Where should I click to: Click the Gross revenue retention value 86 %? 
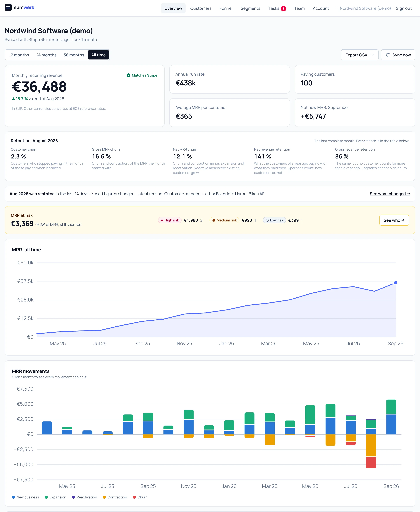342,156
